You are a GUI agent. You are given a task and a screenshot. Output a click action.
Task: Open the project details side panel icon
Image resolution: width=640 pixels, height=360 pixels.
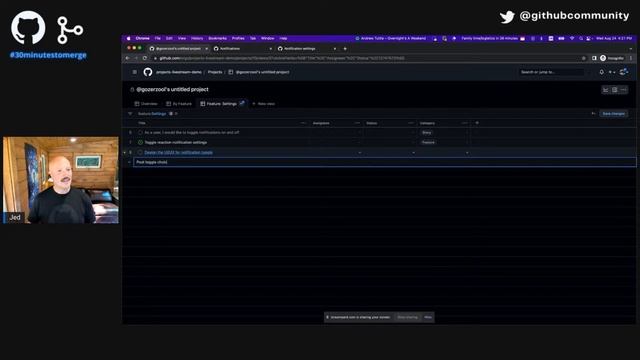(615, 90)
